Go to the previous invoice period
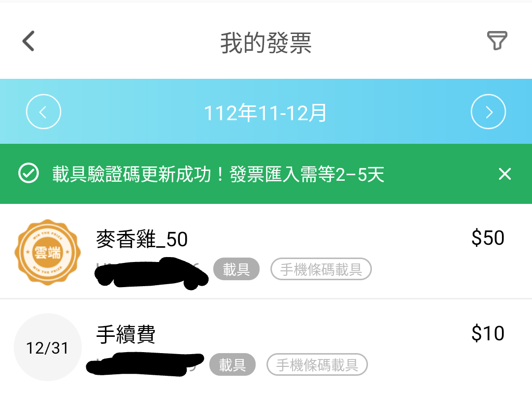 [x=43, y=112]
